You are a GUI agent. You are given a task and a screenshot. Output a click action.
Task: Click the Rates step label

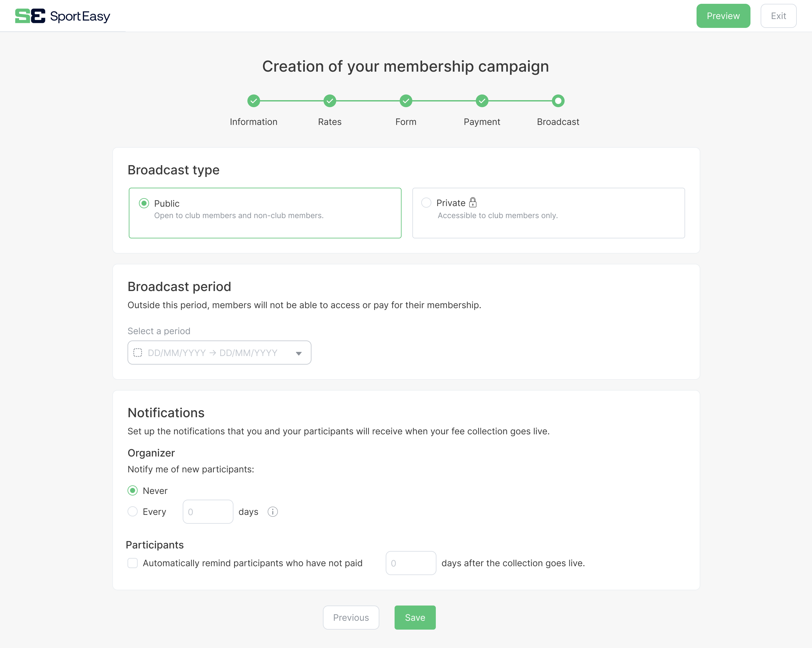click(330, 122)
